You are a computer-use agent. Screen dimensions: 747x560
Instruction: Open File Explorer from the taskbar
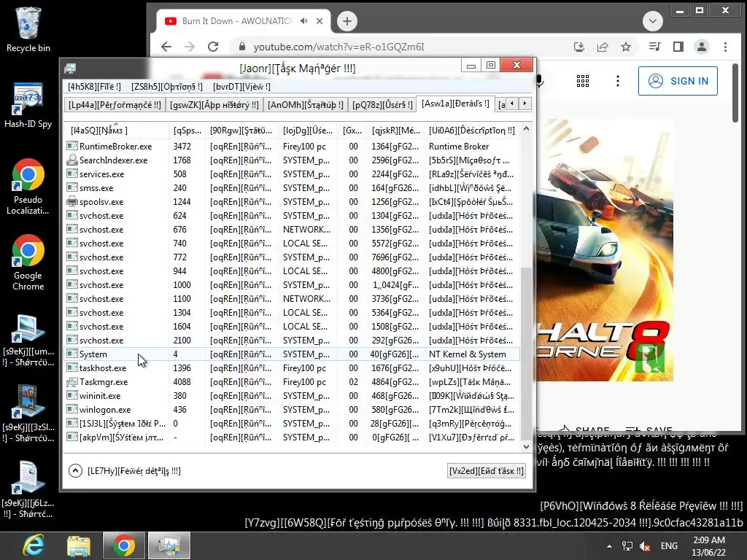(79, 545)
